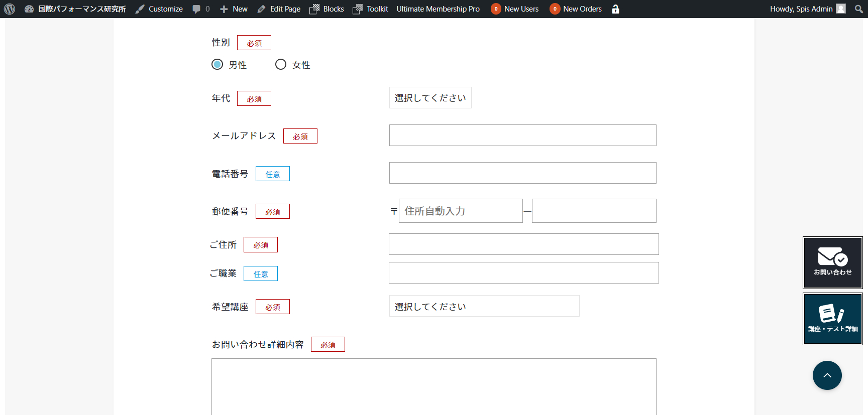Screen dimensions: 868x415
Task: Click the お問い合わせ詳細内容 text area
Action: (433, 386)
